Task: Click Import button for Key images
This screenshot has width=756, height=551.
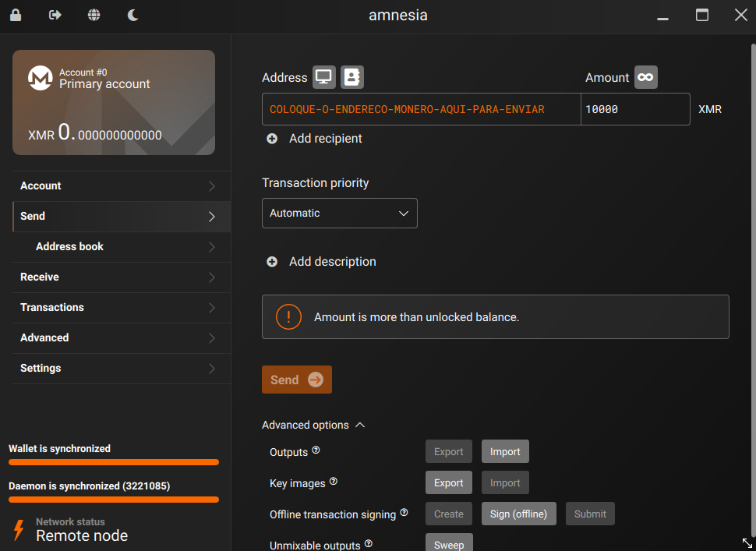Action: (x=505, y=482)
